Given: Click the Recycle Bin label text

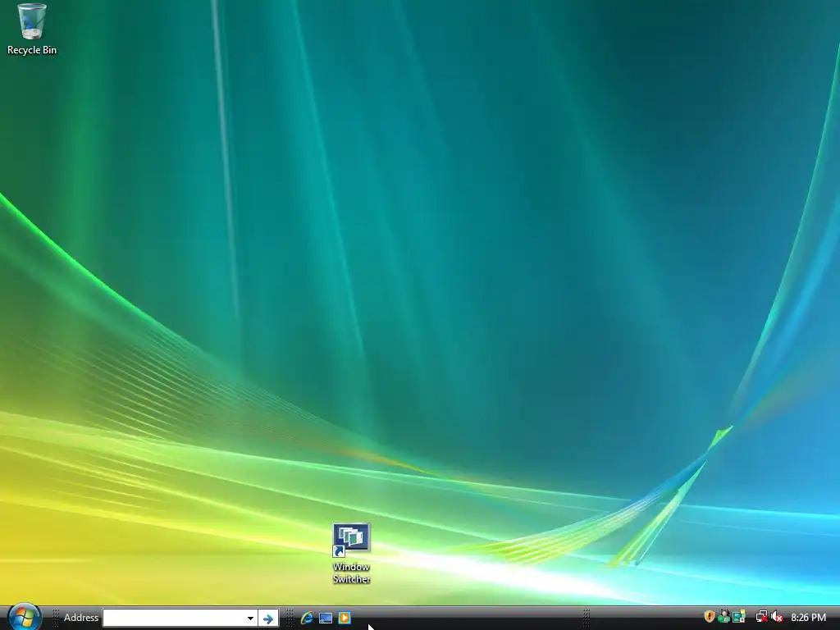Looking at the screenshot, I should pyautogui.click(x=32, y=50).
